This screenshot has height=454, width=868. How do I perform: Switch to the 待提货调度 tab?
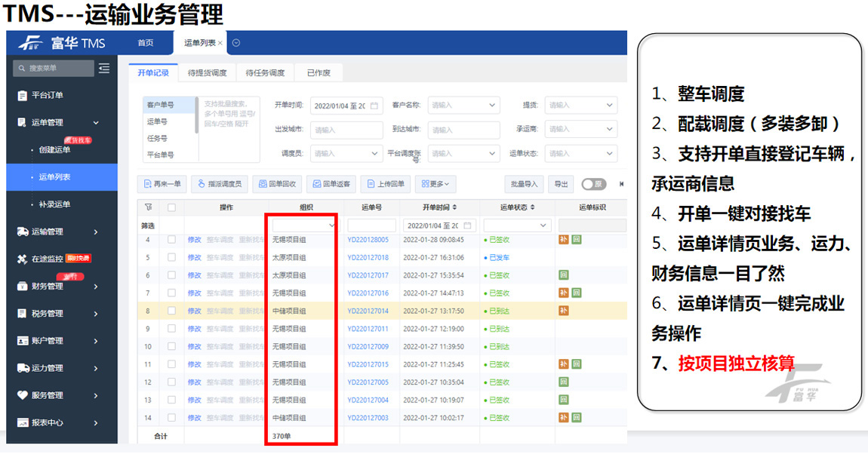[207, 72]
